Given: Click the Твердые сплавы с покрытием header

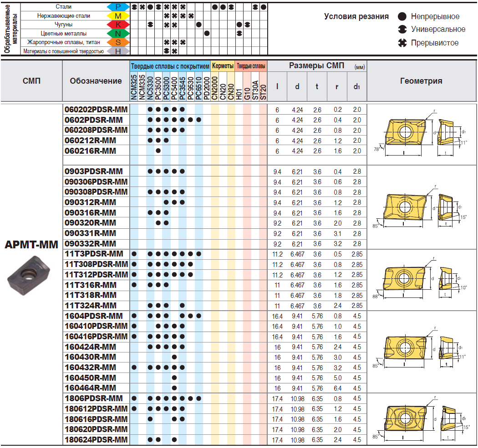Looking at the screenshot, I should click(x=170, y=66).
